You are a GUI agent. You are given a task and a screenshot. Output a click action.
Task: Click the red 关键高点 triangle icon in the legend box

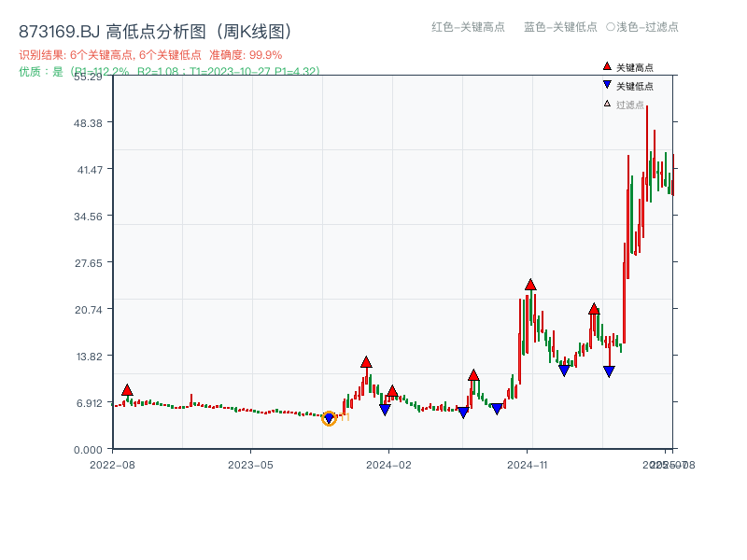pyautogui.click(x=605, y=66)
